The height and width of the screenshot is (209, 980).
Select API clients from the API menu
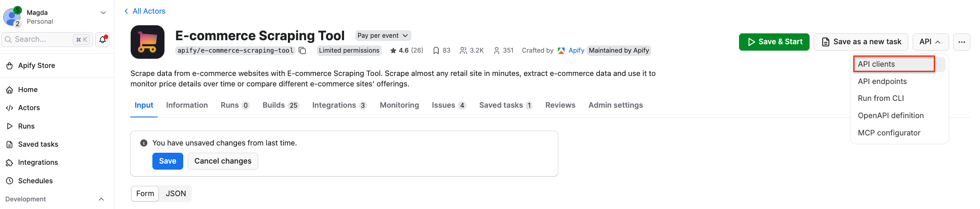[x=899, y=64]
